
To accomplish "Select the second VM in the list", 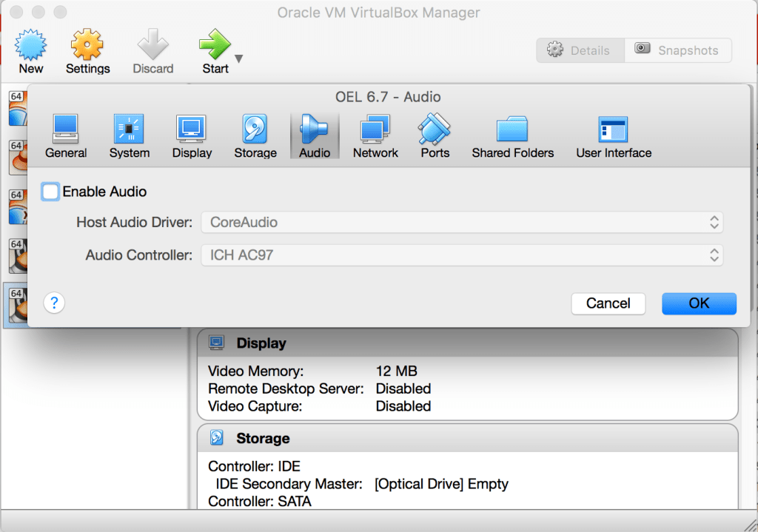I will 18,158.
